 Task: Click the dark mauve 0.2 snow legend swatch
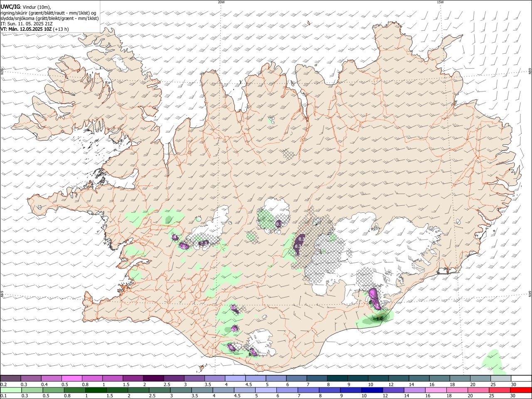(10, 378)
